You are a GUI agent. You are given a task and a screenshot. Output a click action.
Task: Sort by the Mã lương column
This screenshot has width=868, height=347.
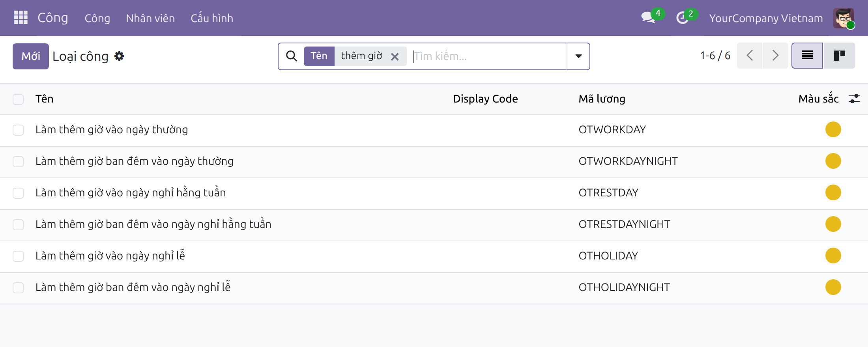pyautogui.click(x=602, y=99)
